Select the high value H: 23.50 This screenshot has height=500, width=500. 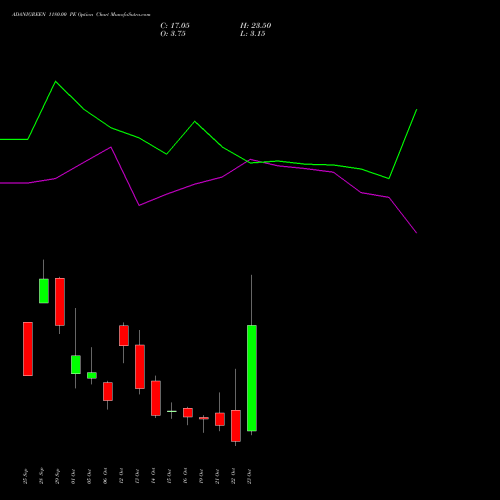(x=255, y=26)
